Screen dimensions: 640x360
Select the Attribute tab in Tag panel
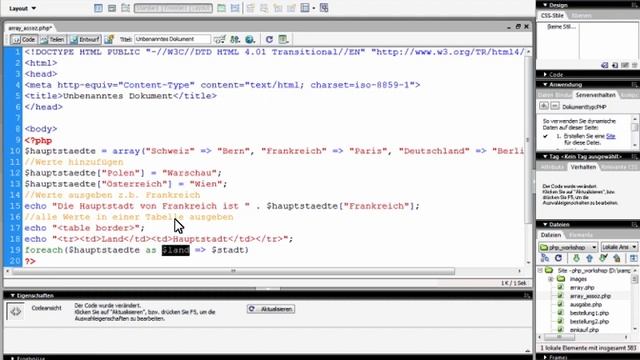click(x=552, y=167)
